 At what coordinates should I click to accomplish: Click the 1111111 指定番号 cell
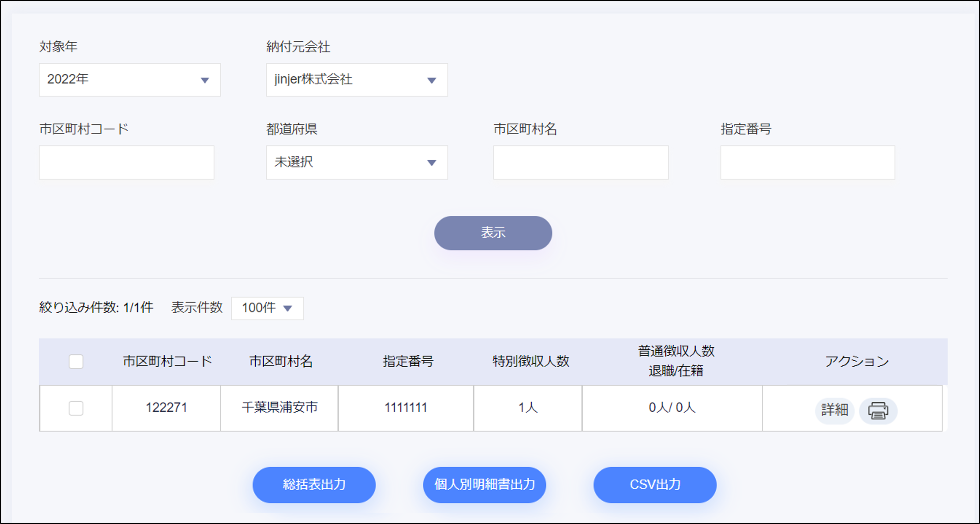pyautogui.click(x=406, y=408)
